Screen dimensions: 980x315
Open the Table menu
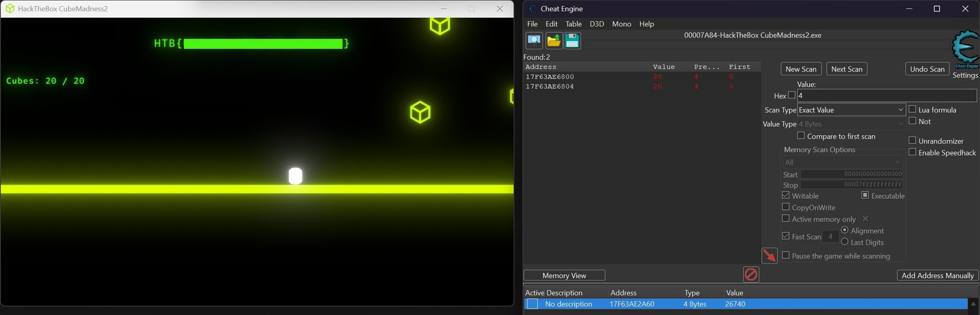click(x=573, y=24)
